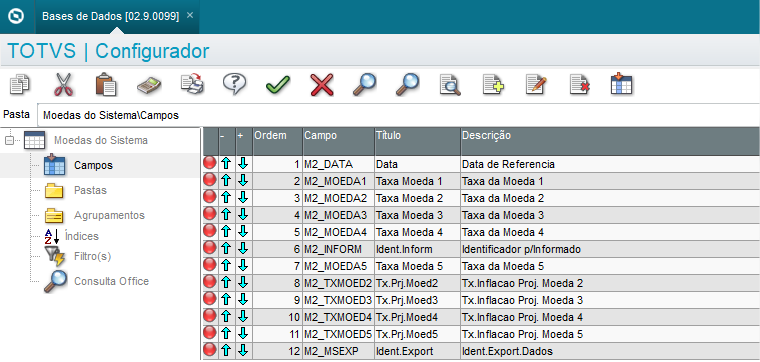Image resolution: width=760 pixels, height=362 pixels.
Task: Open Agrupamentos tree item
Action: (109, 215)
